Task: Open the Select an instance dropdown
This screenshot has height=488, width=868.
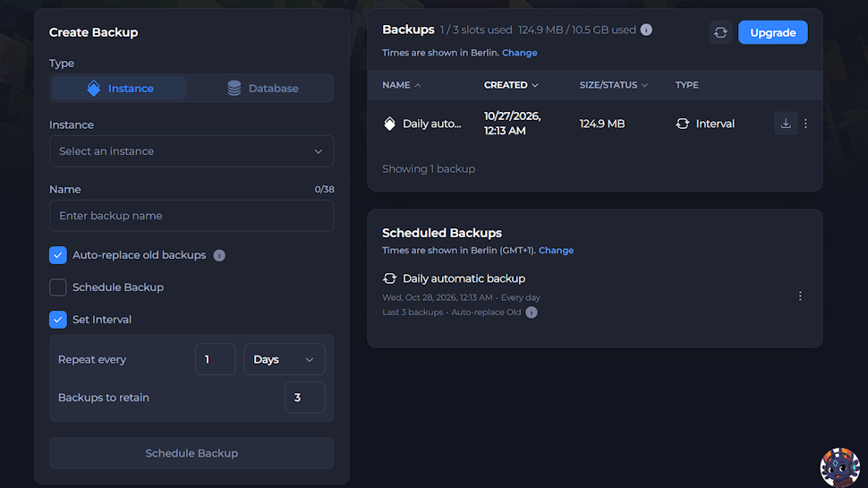Action: point(191,151)
